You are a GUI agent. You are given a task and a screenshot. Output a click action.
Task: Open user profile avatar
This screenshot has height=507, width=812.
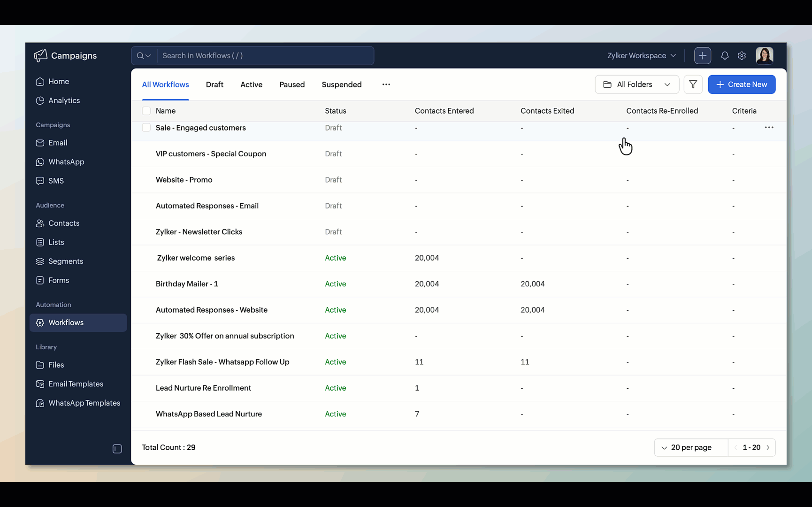(765, 55)
